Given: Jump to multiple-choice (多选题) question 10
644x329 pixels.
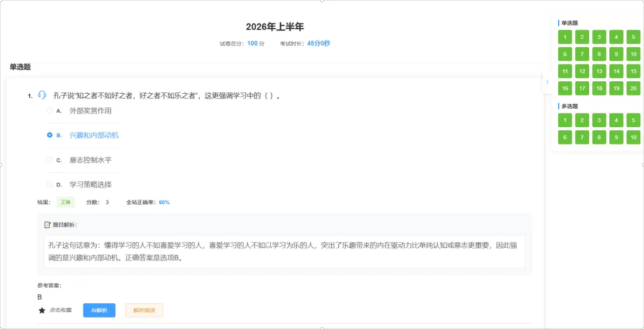Looking at the screenshot, I should pyautogui.click(x=633, y=137).
